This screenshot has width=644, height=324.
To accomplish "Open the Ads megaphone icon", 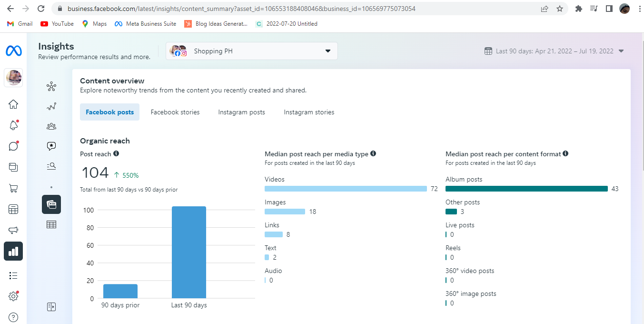I will click(13, 230).
